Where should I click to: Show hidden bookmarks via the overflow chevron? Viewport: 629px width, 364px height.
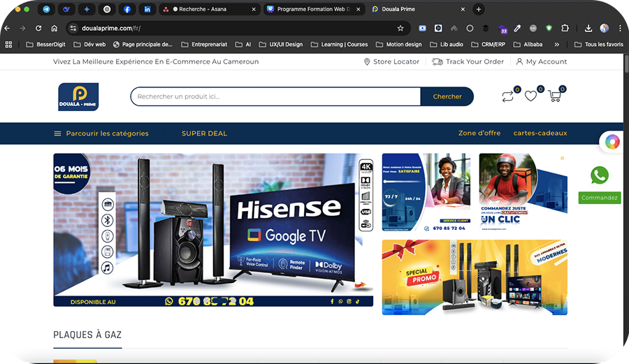click(556, 44)
